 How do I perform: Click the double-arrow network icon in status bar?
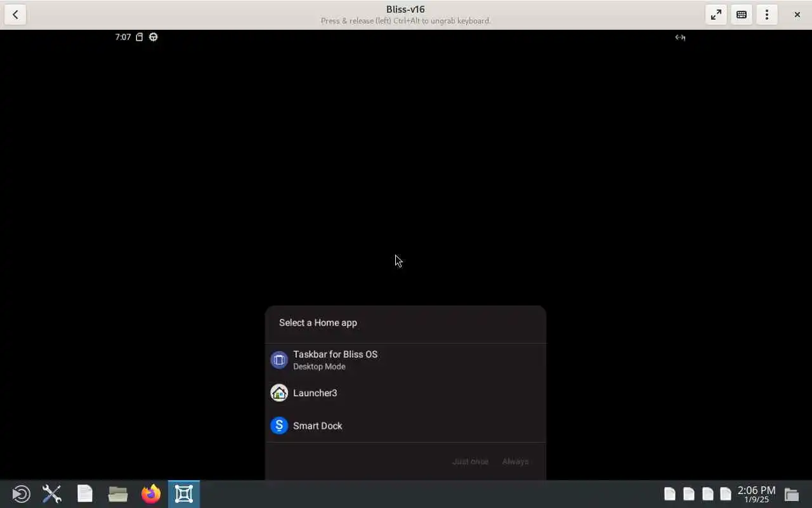point(680,37)
